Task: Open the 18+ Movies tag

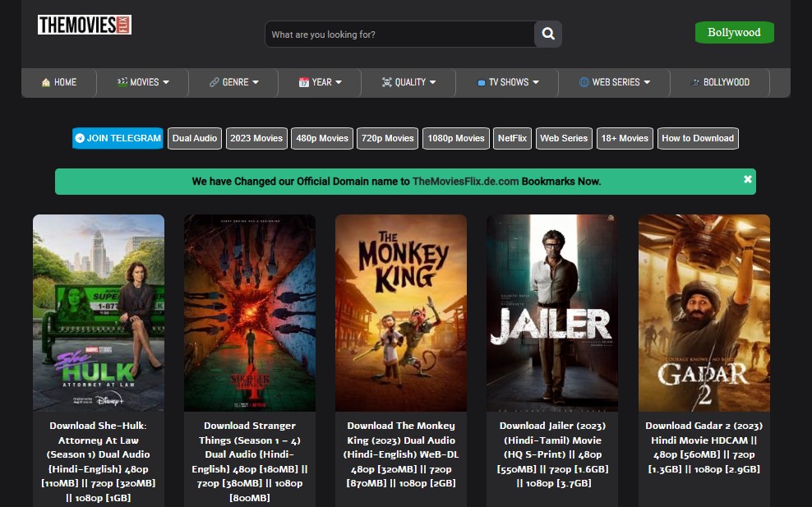Action: pos(625,138)
